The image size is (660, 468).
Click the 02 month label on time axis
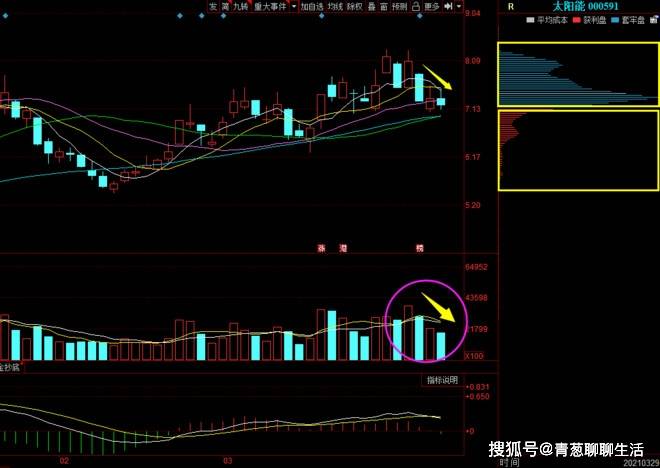[64, 460]
